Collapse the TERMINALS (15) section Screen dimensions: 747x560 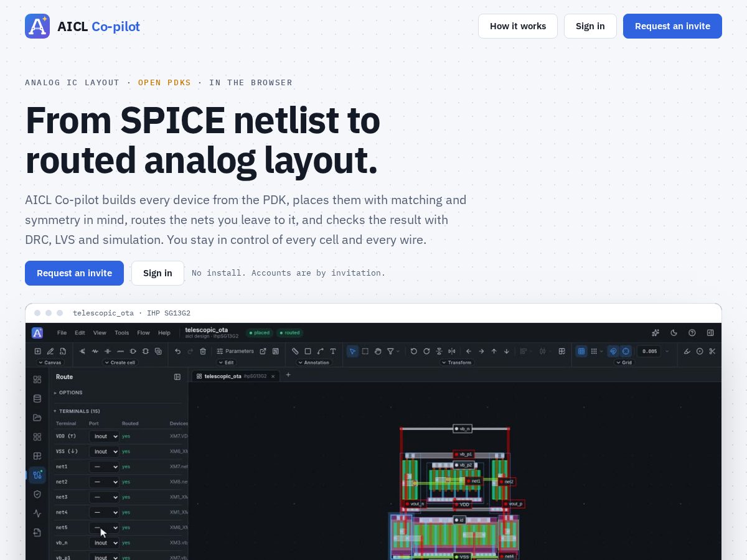[77, 411]
